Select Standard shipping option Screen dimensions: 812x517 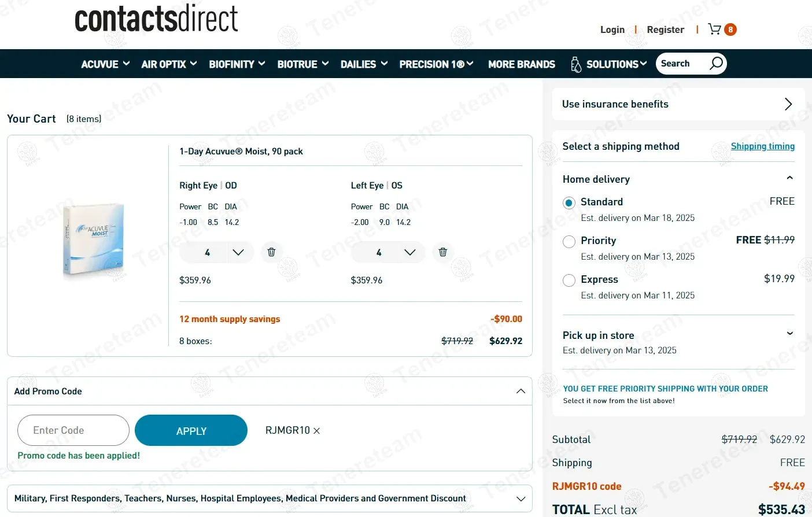click(569, 203)
